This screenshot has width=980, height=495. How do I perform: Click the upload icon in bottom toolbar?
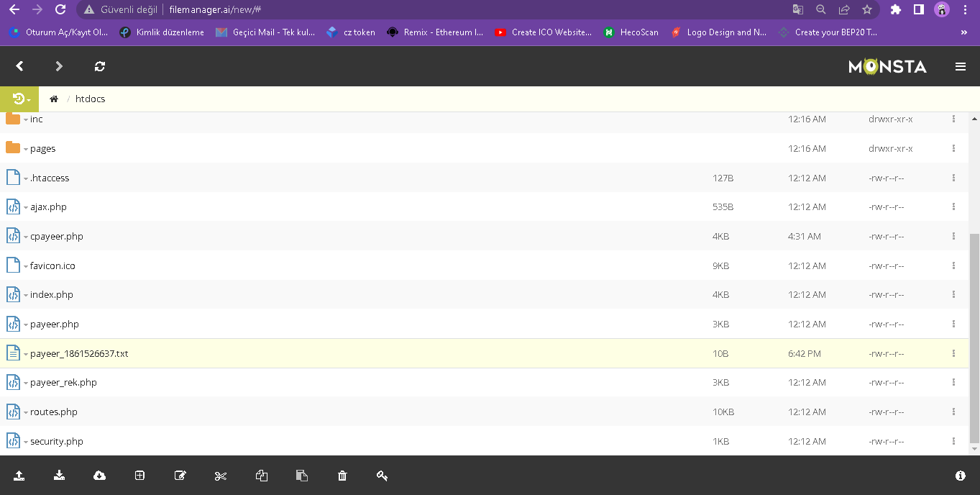coord(19,476)
